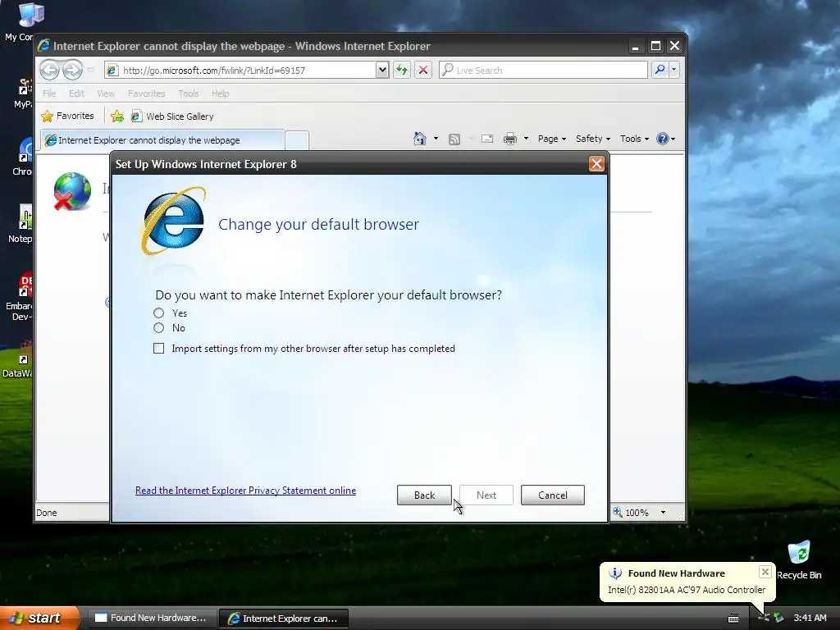840x630 pixels.
Task: Click the RSS feeds icon
Action: click(454, 139)
